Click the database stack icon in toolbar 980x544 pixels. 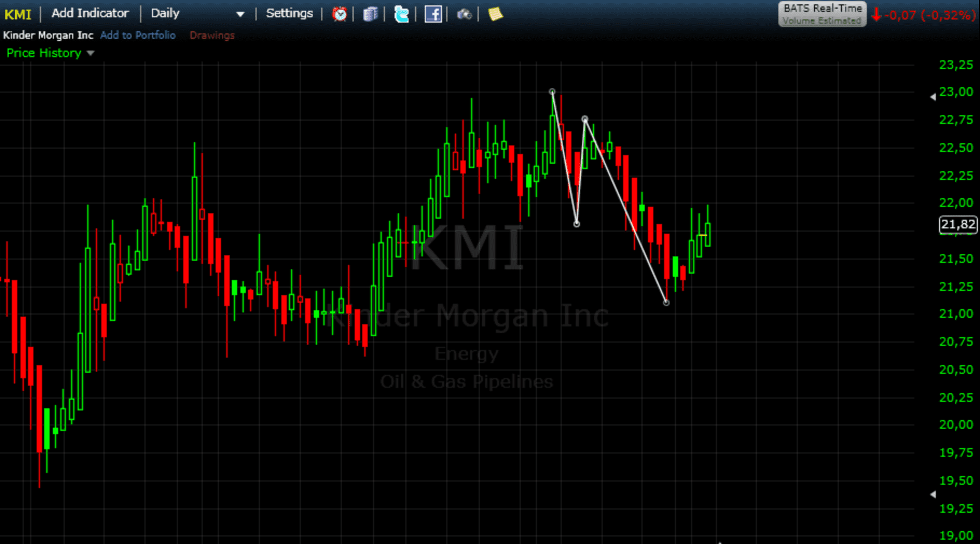click(x=370, y=14)
